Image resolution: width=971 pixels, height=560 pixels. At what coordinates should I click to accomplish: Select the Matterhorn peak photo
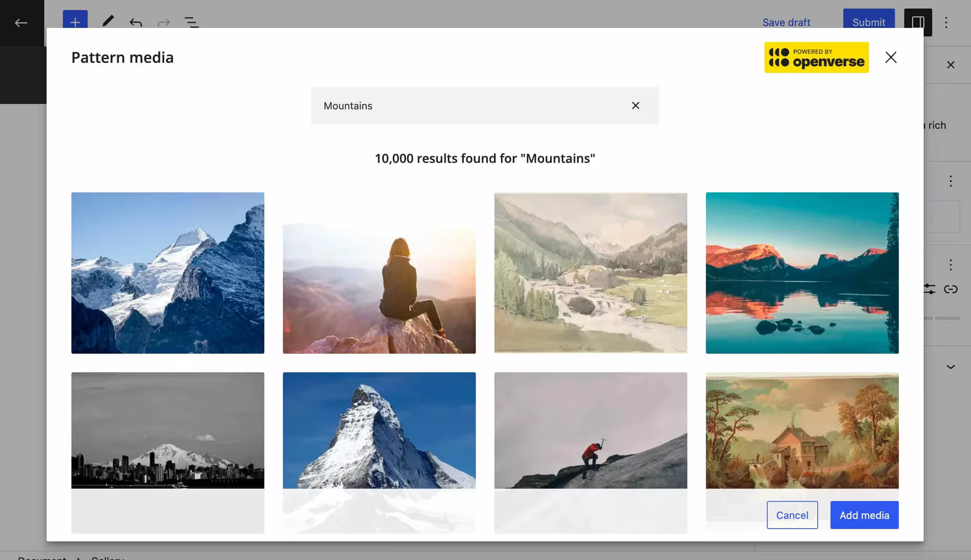click(x=379, y=430)
